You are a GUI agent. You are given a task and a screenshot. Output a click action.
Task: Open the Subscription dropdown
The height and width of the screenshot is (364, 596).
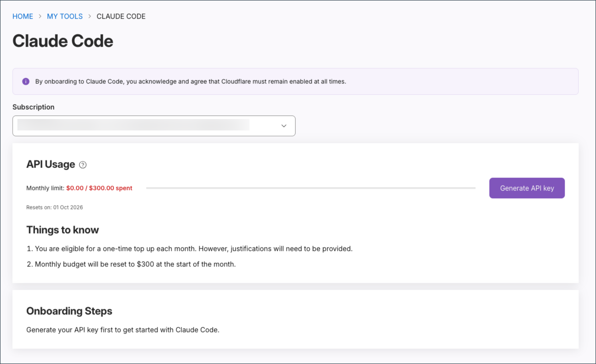point(154,126)
